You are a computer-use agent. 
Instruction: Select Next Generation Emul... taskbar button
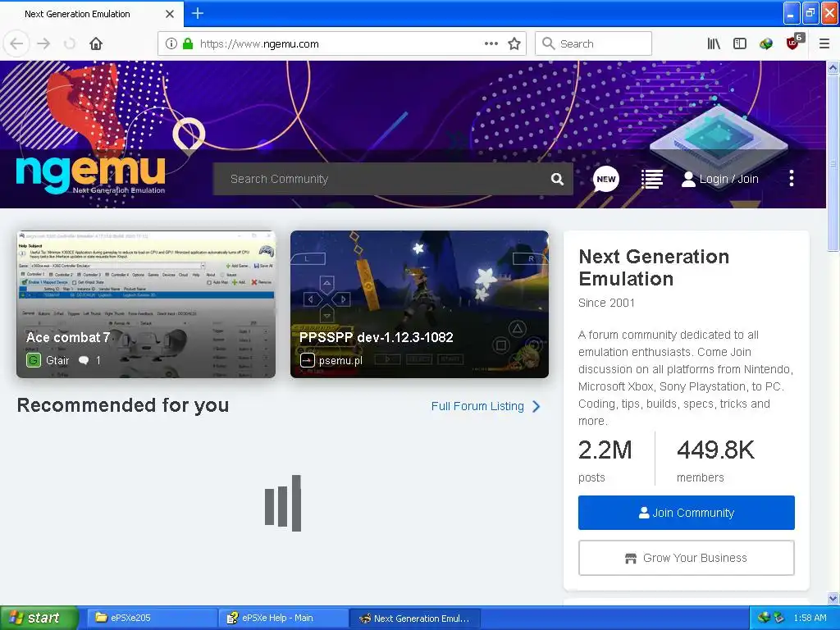pos(414,618)
